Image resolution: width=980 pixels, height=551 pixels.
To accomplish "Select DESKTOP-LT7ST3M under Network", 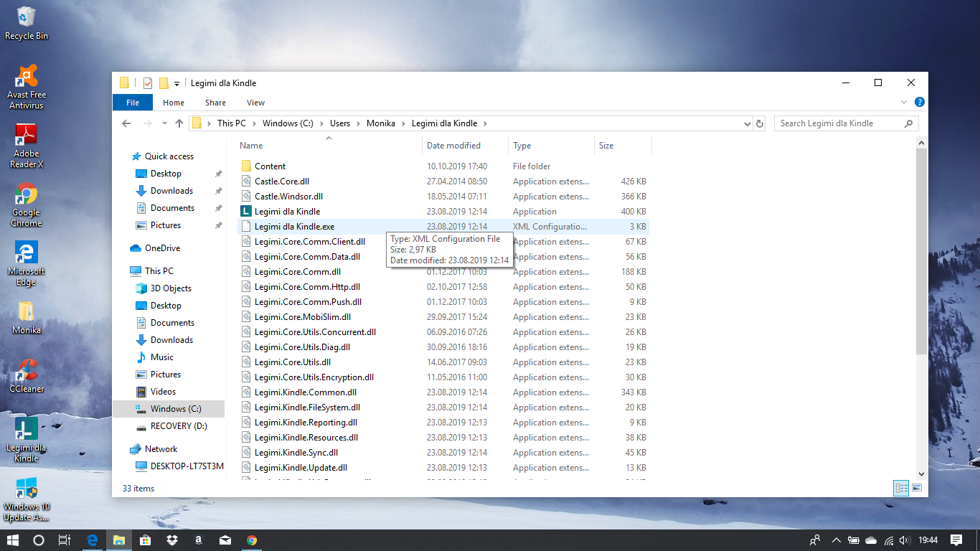I will coord(187,466).
